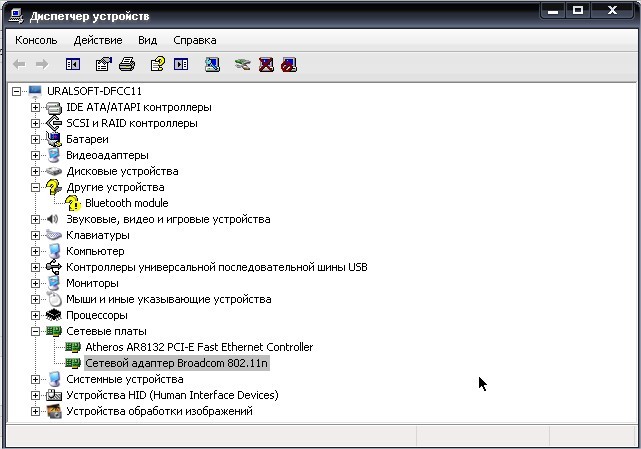This screenshot has width=641, height=449.
Task: Open the Действие menu
Action: coord(98,40)
